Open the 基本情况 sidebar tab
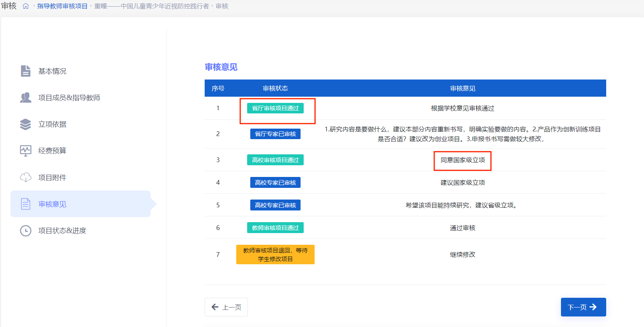 pyautogui.click(x=52, y=71)
